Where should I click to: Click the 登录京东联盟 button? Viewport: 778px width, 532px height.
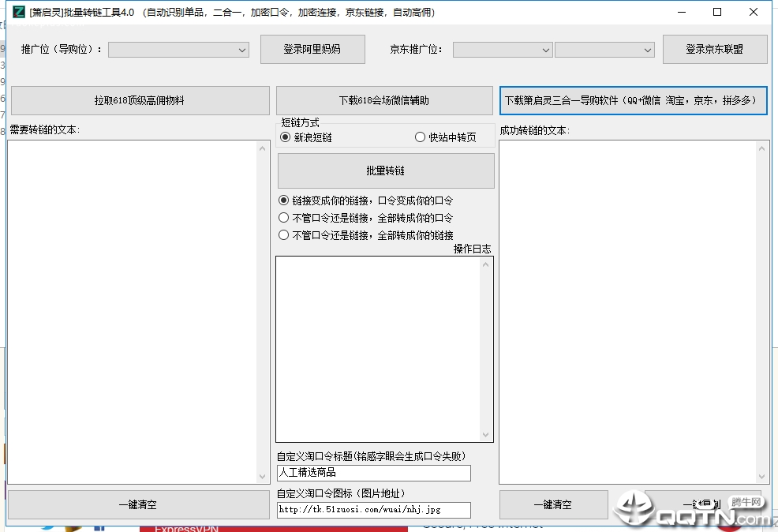click(715, 49)
